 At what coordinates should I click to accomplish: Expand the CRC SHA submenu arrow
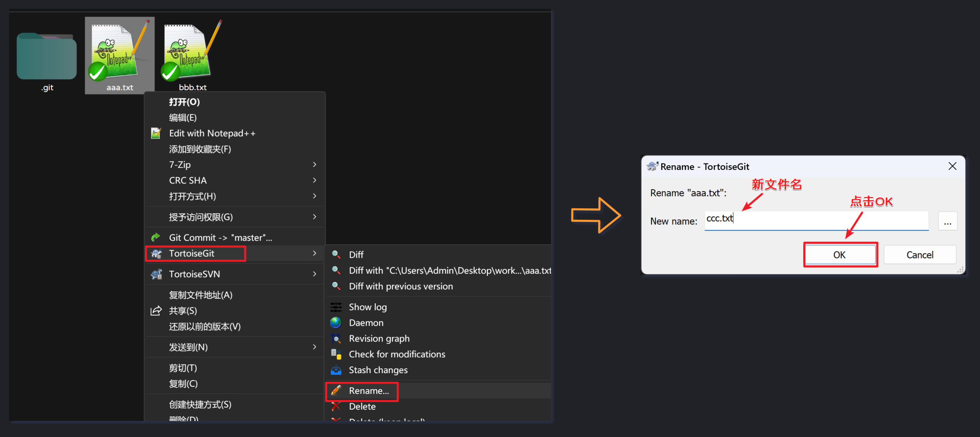pos(314,180)
